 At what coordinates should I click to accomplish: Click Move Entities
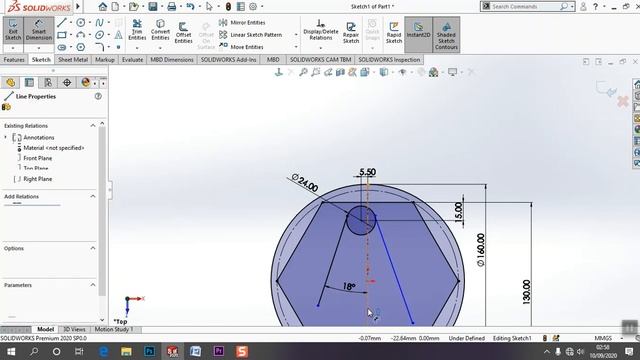(242, 47)
